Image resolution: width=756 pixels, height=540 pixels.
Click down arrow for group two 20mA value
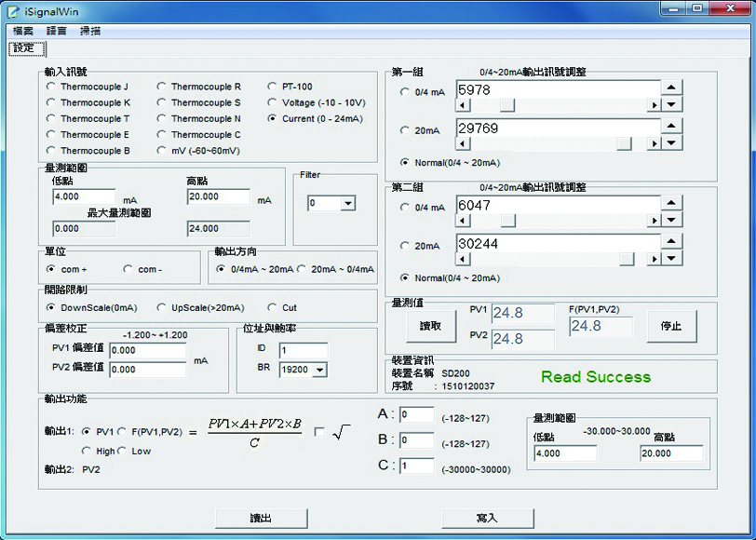tap(671, 258)
